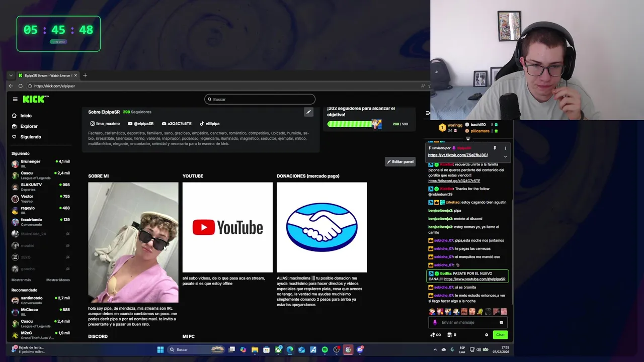Open MrChoco recommended channel
Image resolution: width=644 pixels, height=362 pixels.
(x=40, y=312)
